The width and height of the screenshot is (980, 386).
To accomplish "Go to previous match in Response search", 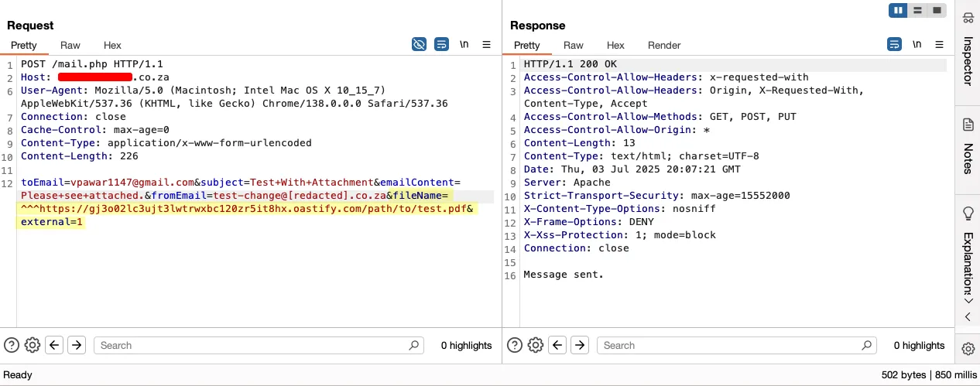I will pos(557,345).
